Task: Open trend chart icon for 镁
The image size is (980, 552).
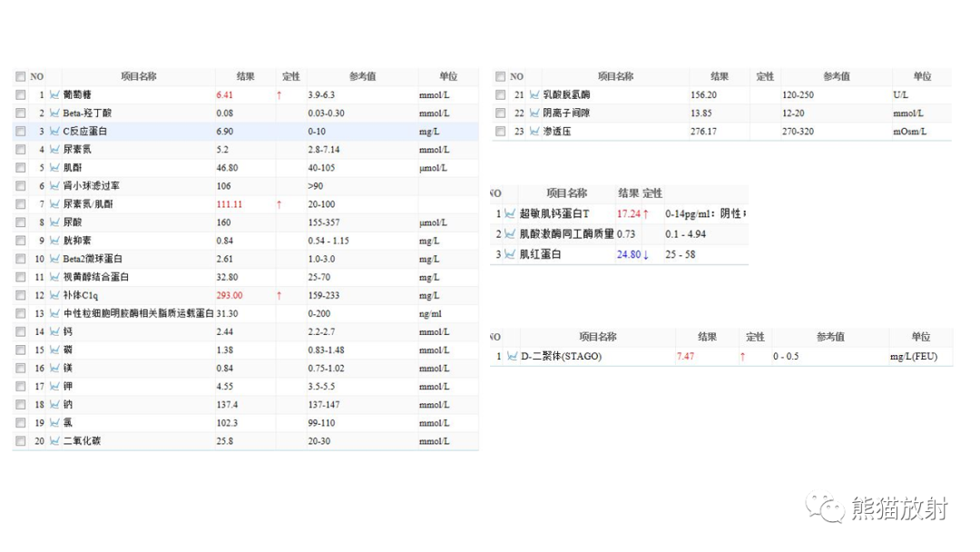Action: click(x=54, y=368)
